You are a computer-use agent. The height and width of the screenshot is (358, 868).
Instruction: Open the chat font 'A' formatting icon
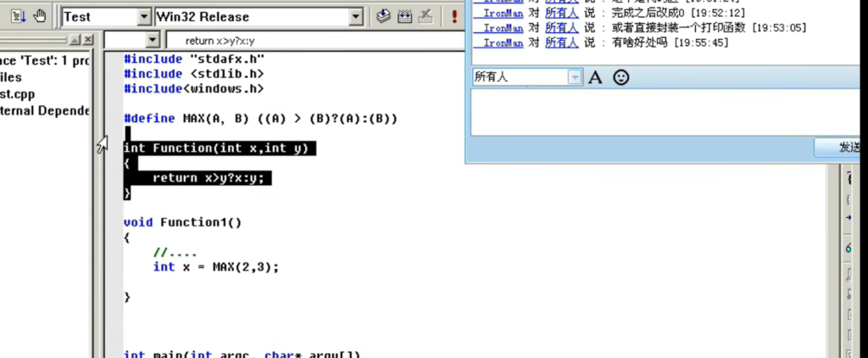[595, 77]
